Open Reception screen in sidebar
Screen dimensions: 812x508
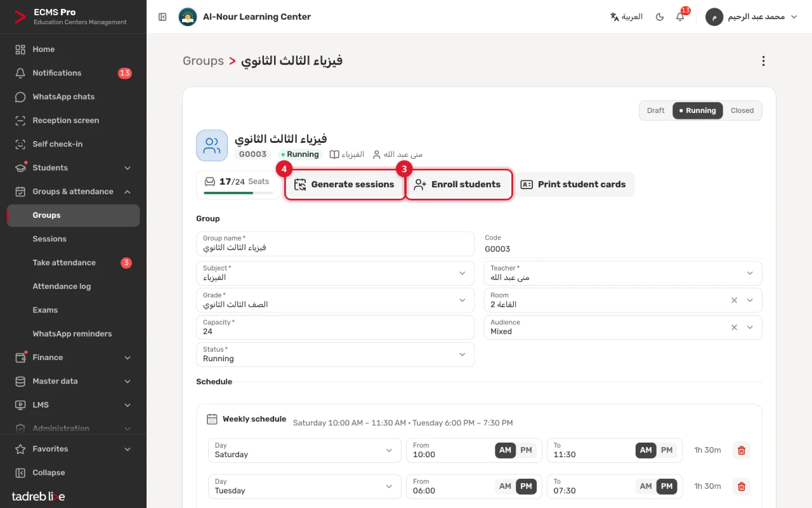pos(74,121)
